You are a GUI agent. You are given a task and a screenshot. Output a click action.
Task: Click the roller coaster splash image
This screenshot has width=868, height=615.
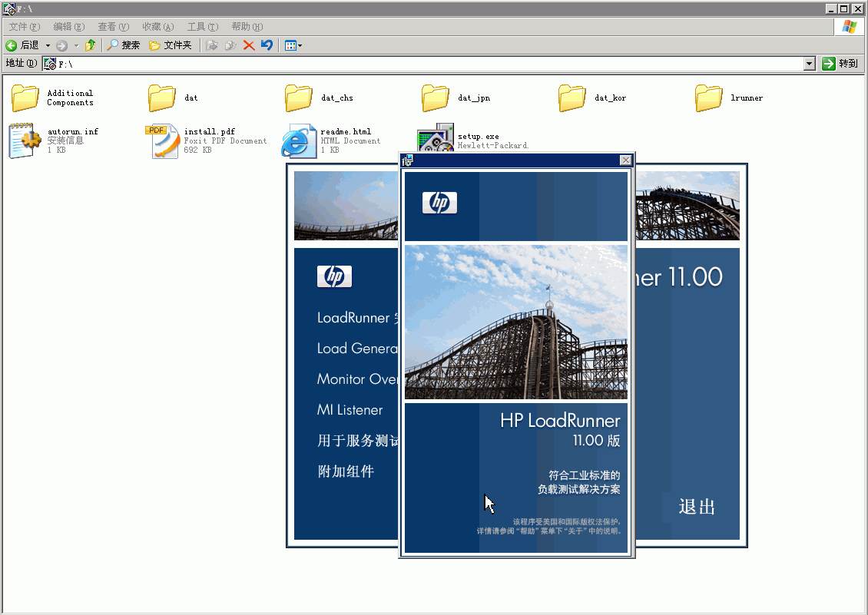[516, 322]
